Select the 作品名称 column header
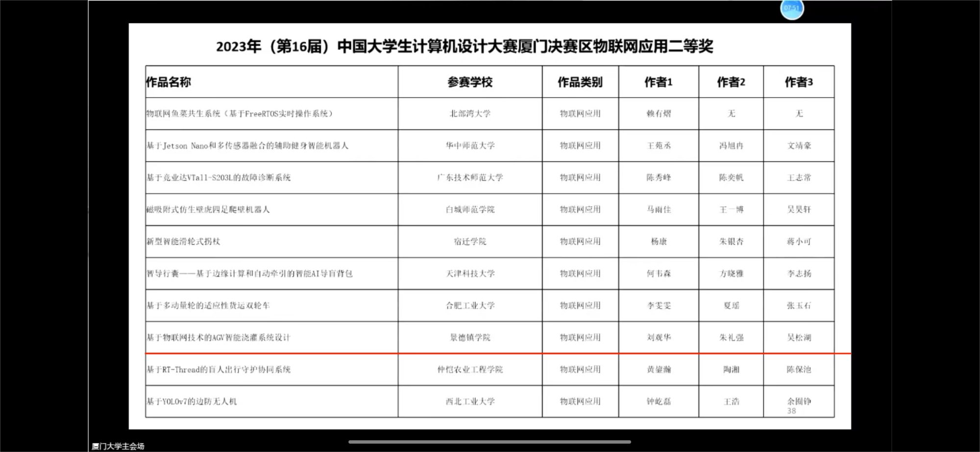Screen dimensions: 980x452 [x=169, y=82]
